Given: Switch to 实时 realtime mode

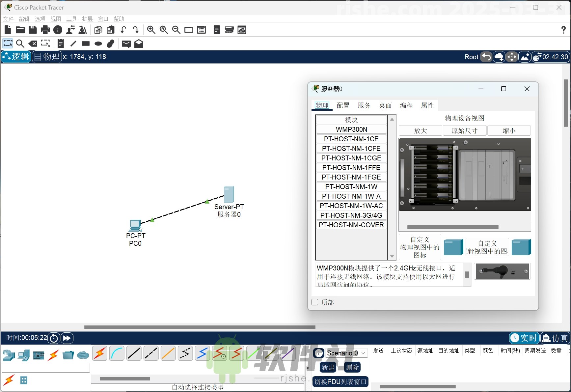Looking at the screenshot, I should [524, 338].
